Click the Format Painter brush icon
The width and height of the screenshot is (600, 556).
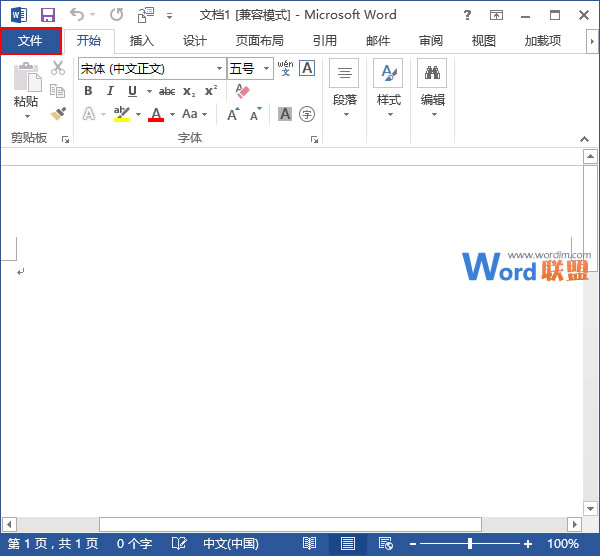point(58,113)
